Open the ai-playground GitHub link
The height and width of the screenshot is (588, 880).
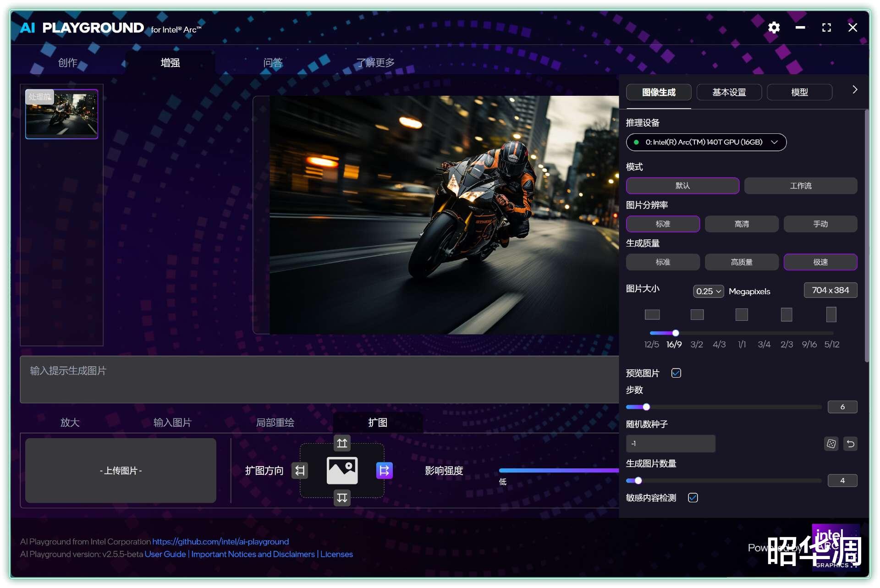220,542
